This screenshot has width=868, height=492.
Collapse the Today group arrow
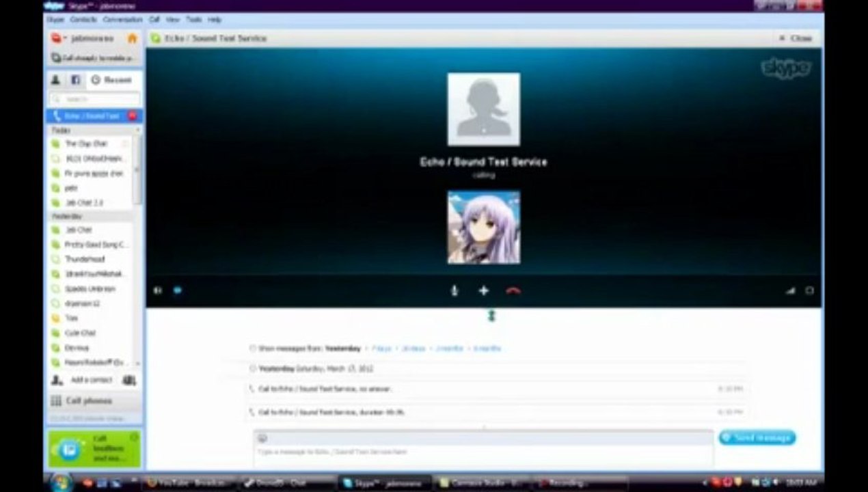pyautogui.click(x=138, y=130)
